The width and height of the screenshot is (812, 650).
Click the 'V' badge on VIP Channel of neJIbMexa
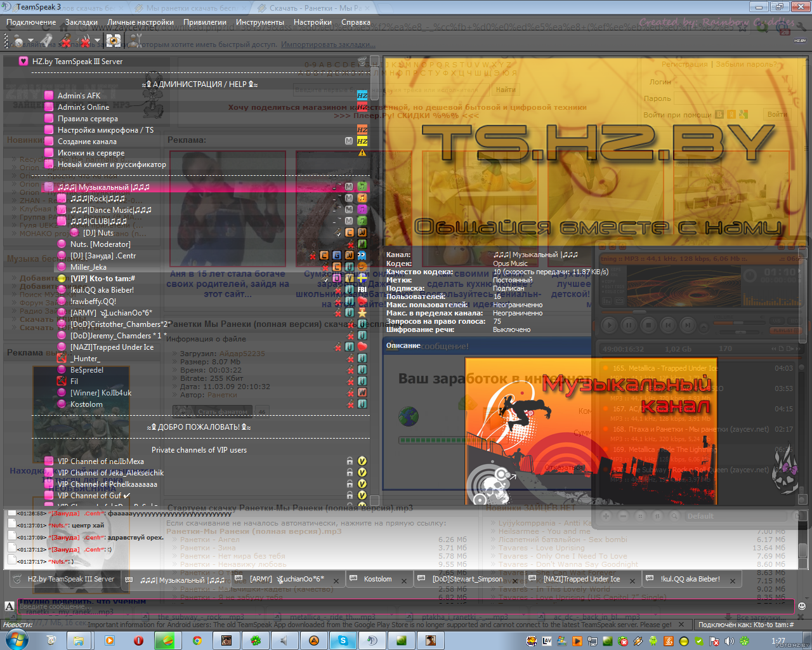tap(362, 461)
